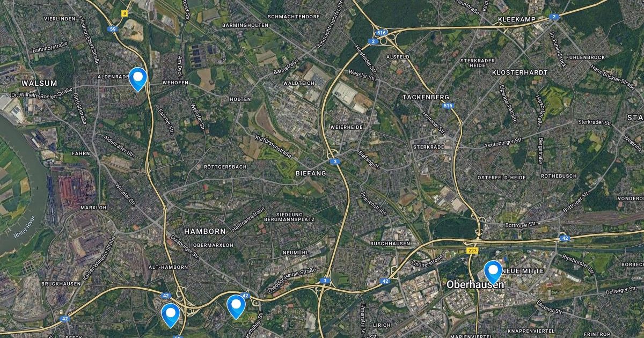The image size is (644, 338).
Task: Click the MARXLOH district label
Action: (x=91, y=207)
